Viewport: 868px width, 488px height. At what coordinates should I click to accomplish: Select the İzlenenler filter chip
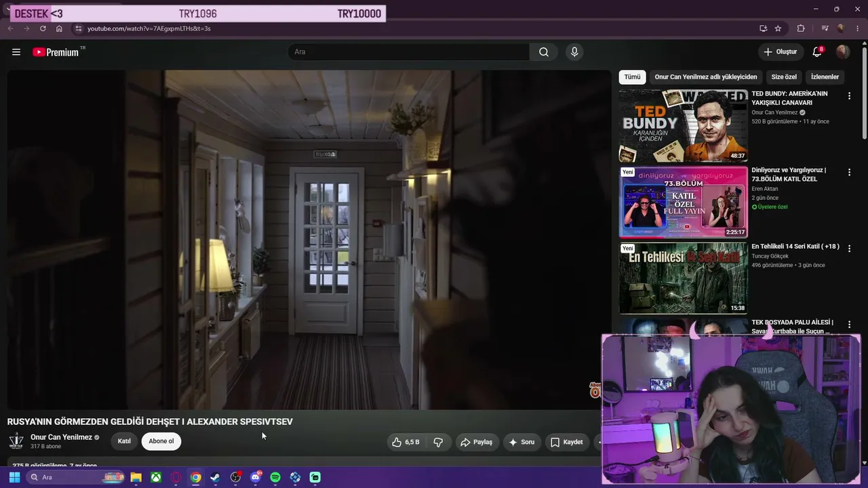(x=825, y=77)
